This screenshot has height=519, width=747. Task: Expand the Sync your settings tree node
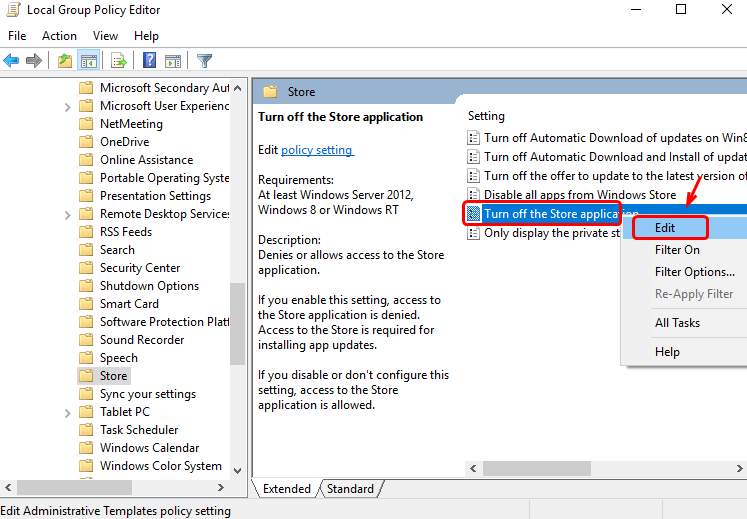coord(67,394)
